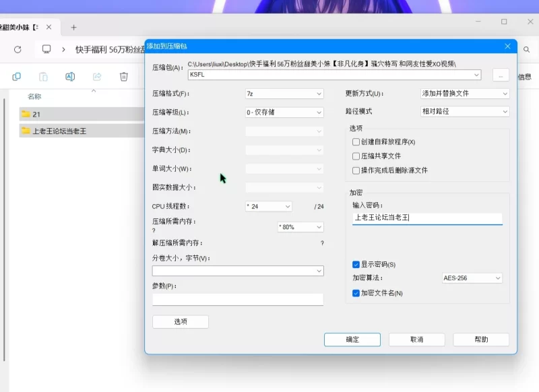Expand the 压缩等级 dropdown
Screen dimensions: 539x392
tap(284, 112)
